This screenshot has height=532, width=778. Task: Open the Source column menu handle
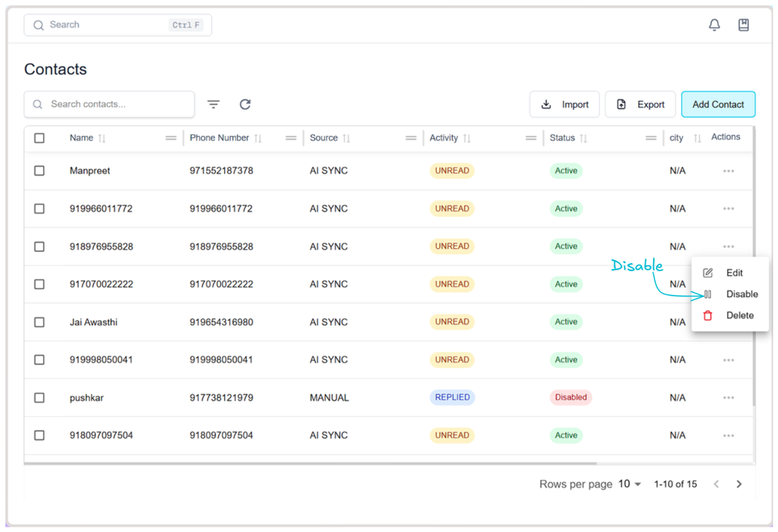point(410,138)
